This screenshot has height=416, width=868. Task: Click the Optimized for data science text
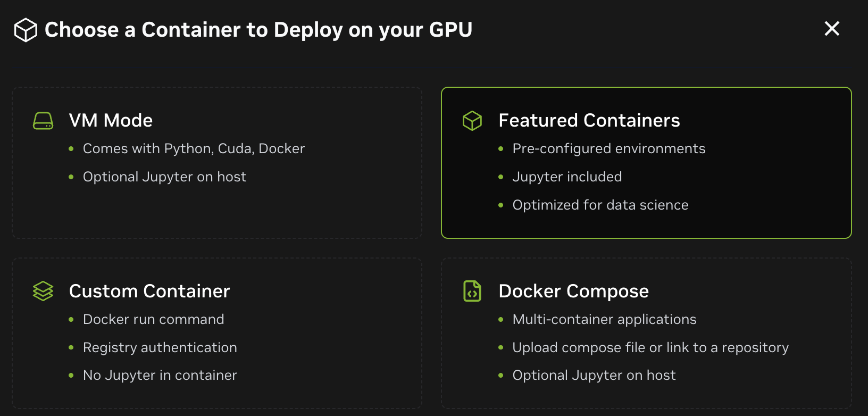[x=600, y=205]
